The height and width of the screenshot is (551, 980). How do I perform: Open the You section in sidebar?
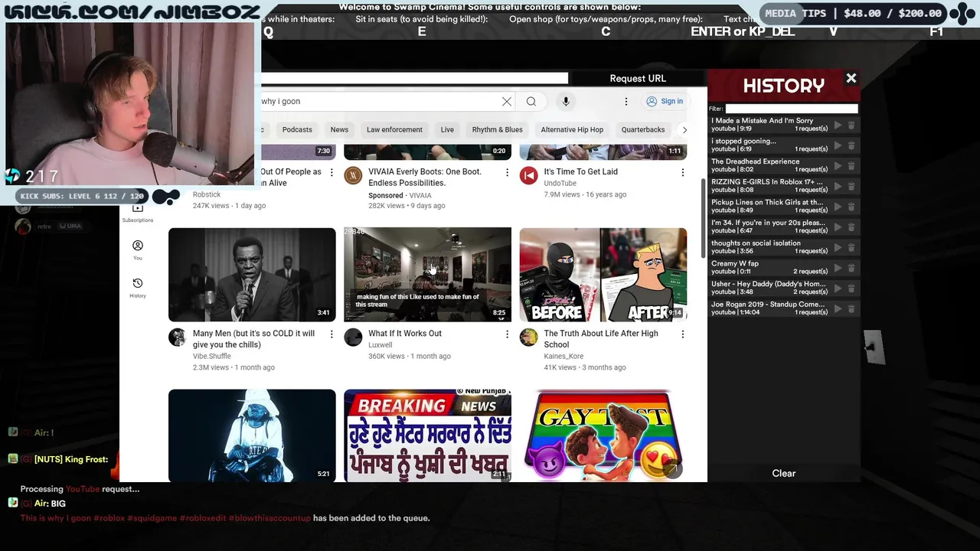click(x=138, y=250)
